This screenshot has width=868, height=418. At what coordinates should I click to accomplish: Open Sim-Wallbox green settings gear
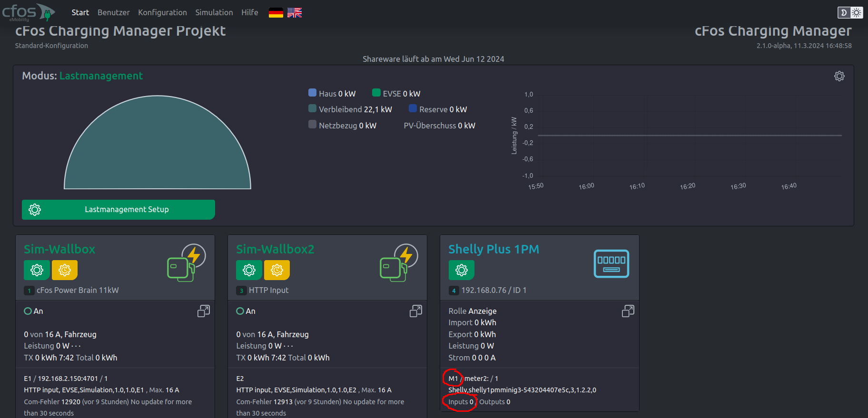[37, 270]
